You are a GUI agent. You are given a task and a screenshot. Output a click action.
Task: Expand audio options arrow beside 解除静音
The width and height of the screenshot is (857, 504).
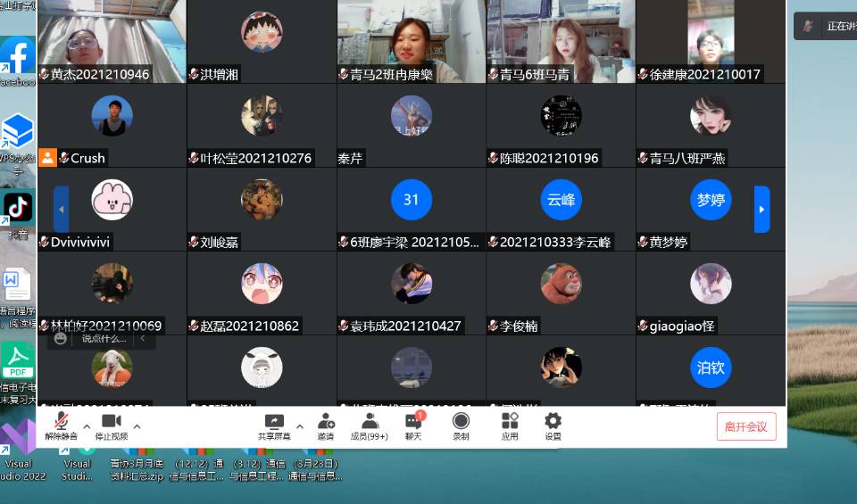[x=87, y=426]
